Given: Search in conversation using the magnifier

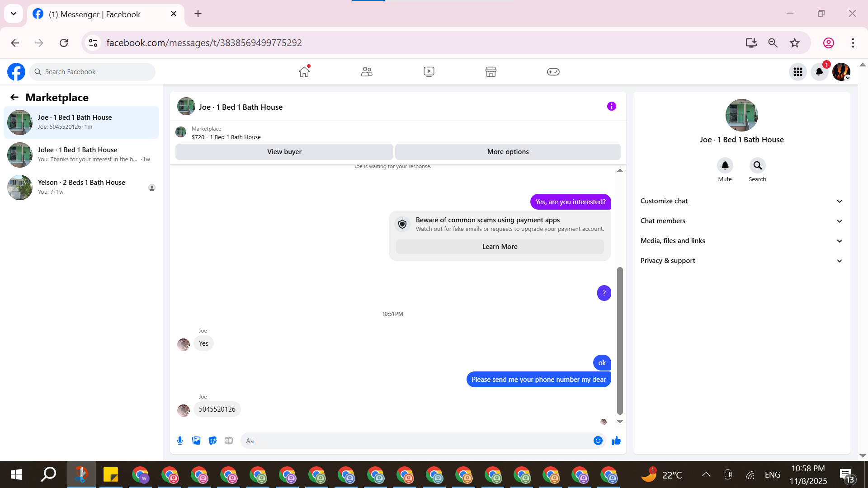Looking at the screenshot, I should [x=757, y=166].
